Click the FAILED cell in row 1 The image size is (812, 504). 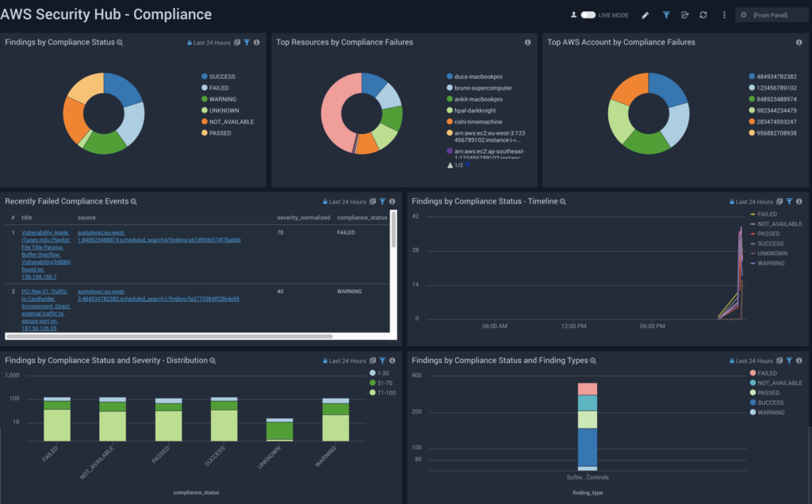(x=346, y=233)
